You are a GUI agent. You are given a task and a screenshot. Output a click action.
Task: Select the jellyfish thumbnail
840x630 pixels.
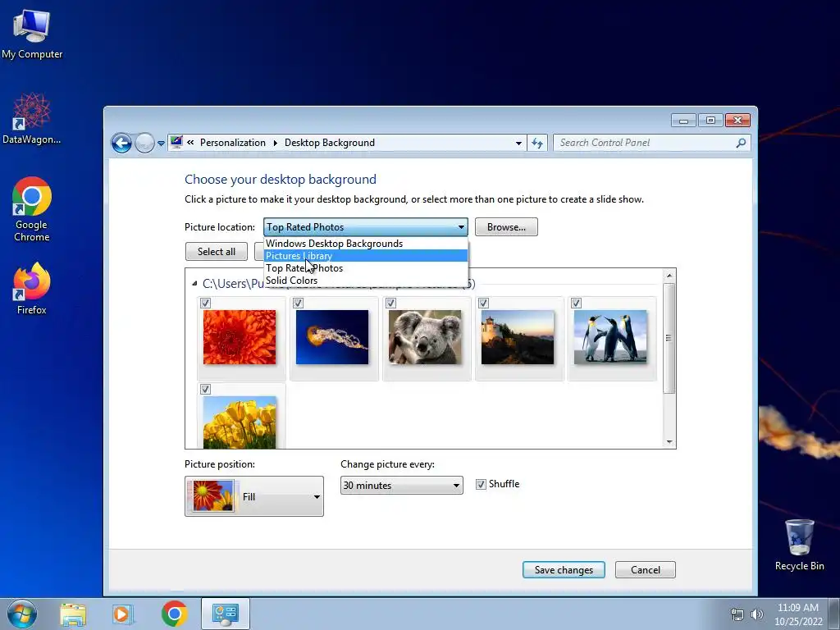pos(332,337)
